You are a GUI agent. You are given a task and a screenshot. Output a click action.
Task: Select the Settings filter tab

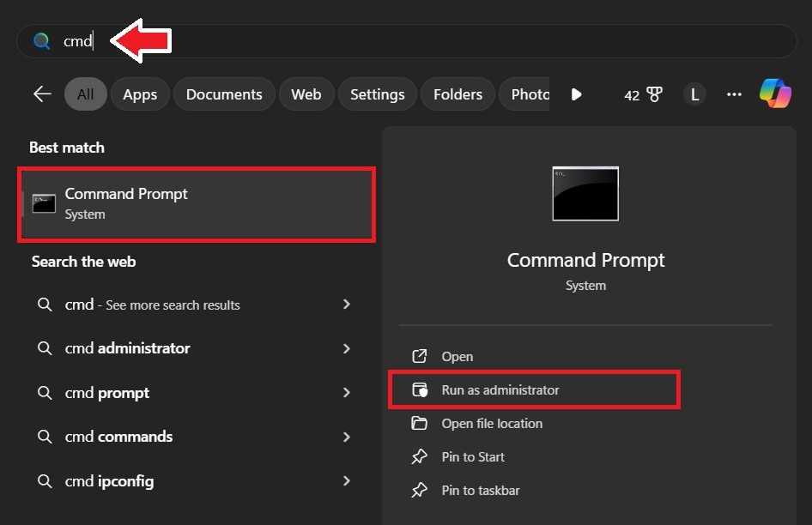click(378, 94)
